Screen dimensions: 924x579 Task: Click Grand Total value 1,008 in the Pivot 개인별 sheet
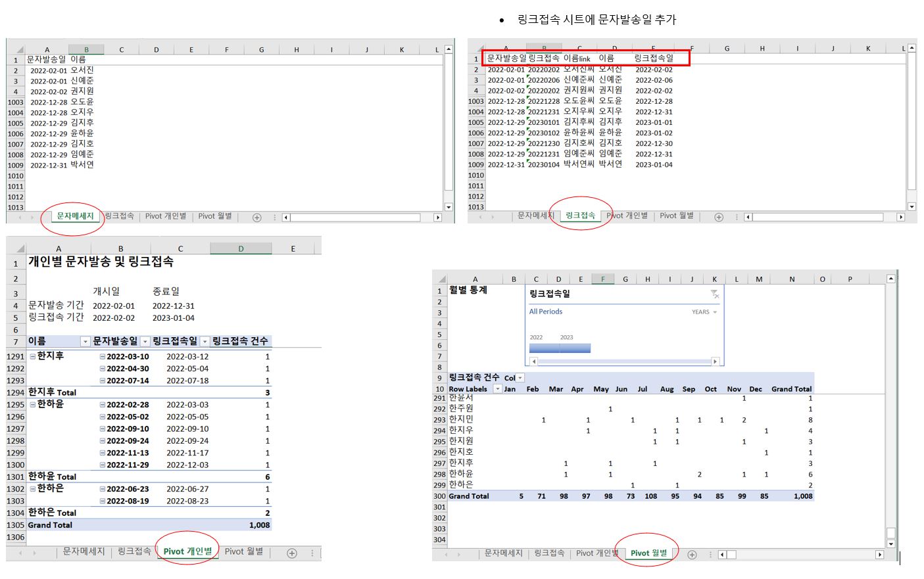tap(260, 525)
